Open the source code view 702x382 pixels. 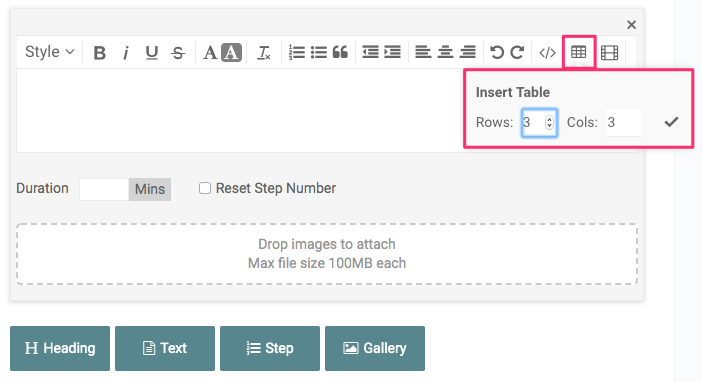pos(547,53)
